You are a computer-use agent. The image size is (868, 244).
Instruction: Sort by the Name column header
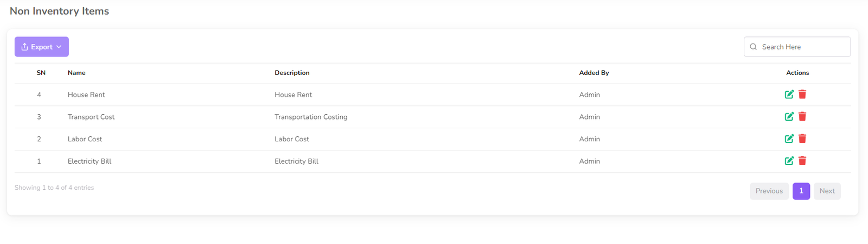76,73
